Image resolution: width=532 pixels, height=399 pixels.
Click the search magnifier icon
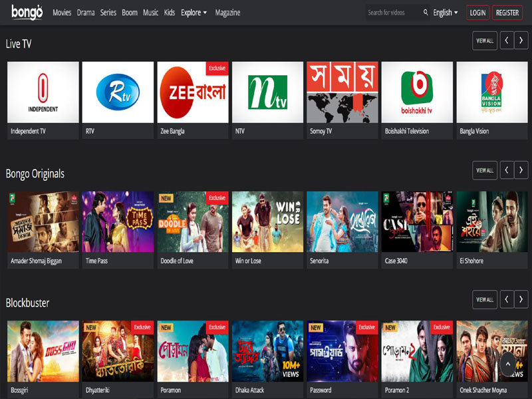424,13
